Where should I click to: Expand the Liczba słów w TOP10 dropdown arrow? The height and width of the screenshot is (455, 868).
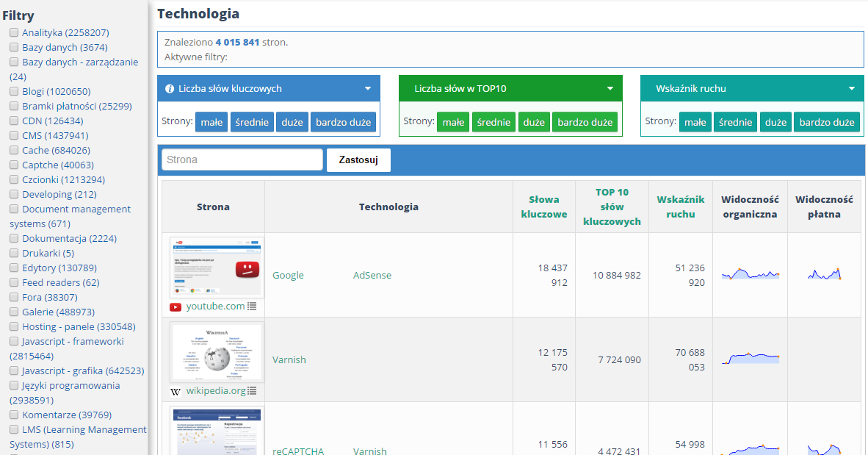pos(610,89)
